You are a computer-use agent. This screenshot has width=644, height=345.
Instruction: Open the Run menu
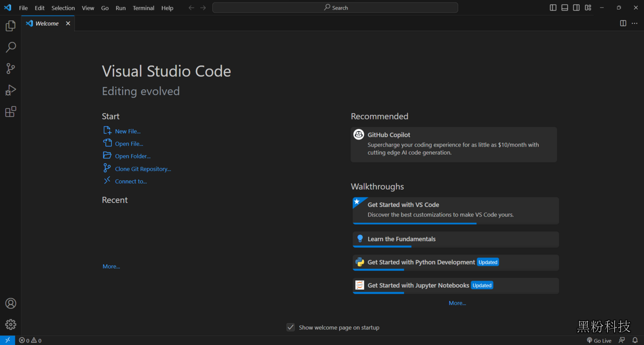click(121, 8)
